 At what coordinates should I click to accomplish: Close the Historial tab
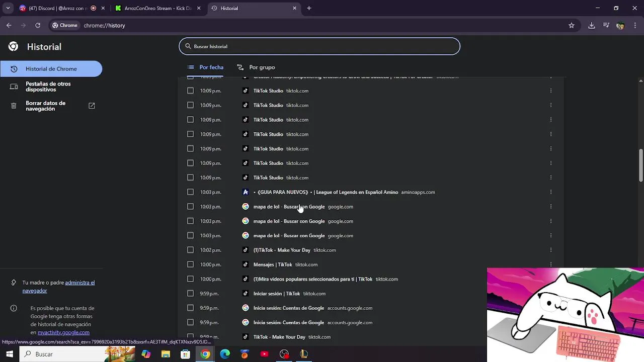[295, 8]
